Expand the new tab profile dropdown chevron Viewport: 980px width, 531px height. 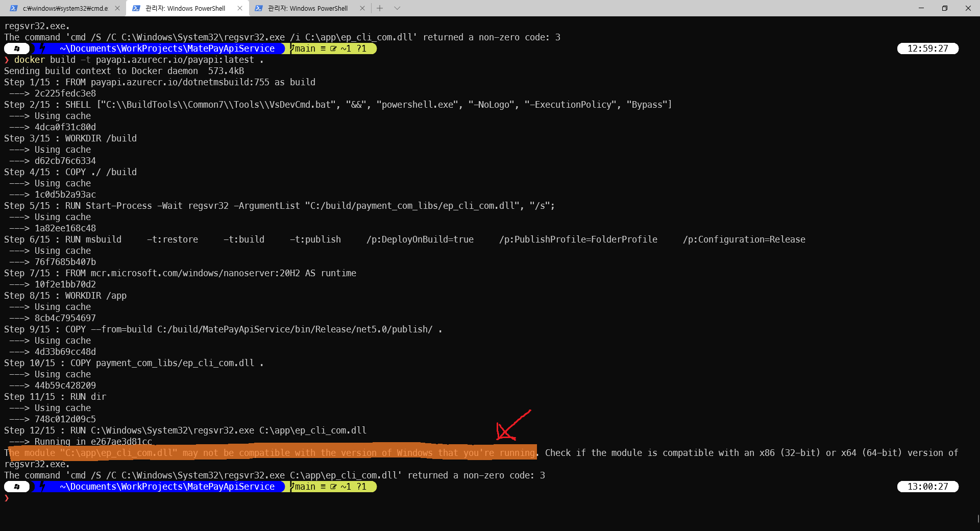click(x=397, y=8)
